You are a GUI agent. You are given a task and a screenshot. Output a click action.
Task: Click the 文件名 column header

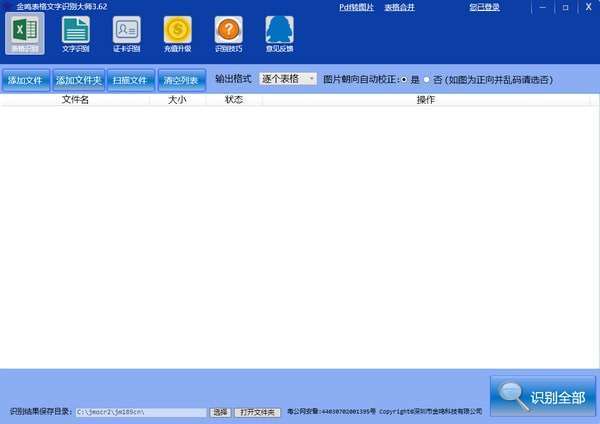pos(75,100)
